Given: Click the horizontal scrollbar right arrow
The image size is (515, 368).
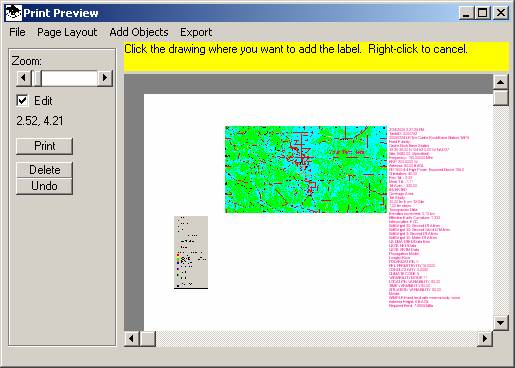Looking at the screenshot, I should (x=485, y=339).
